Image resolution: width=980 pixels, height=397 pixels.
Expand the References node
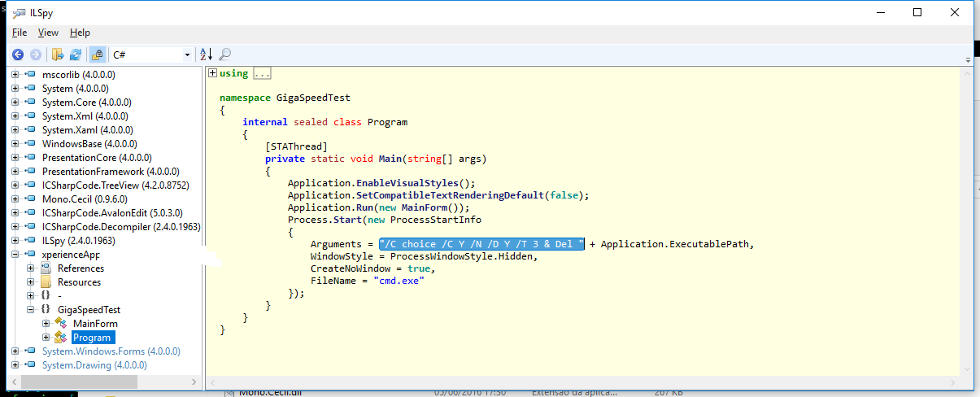click(x=31, y=268)
